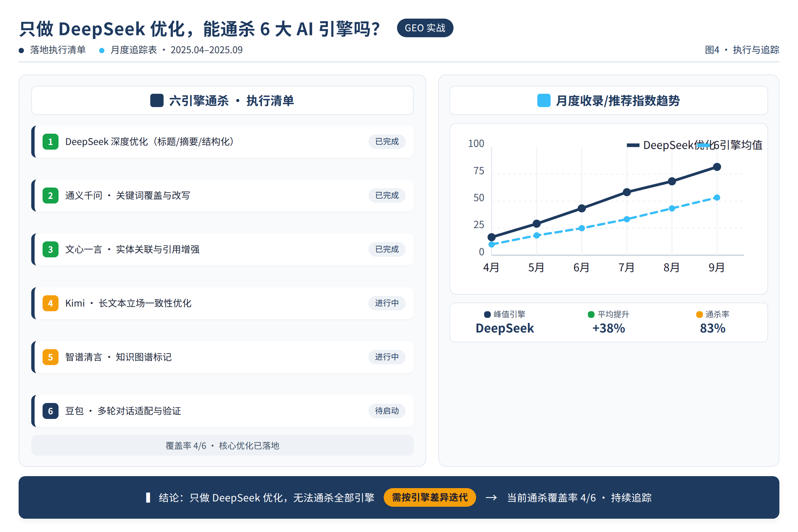Click the green number 3 badge

[x=51, y=250]
